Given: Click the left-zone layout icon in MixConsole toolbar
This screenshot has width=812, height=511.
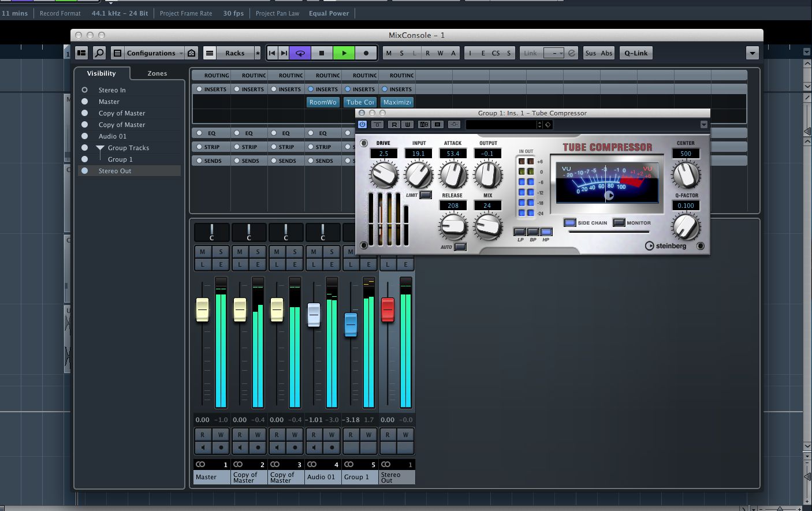Looking at the screenshot, I should [81, 53].
